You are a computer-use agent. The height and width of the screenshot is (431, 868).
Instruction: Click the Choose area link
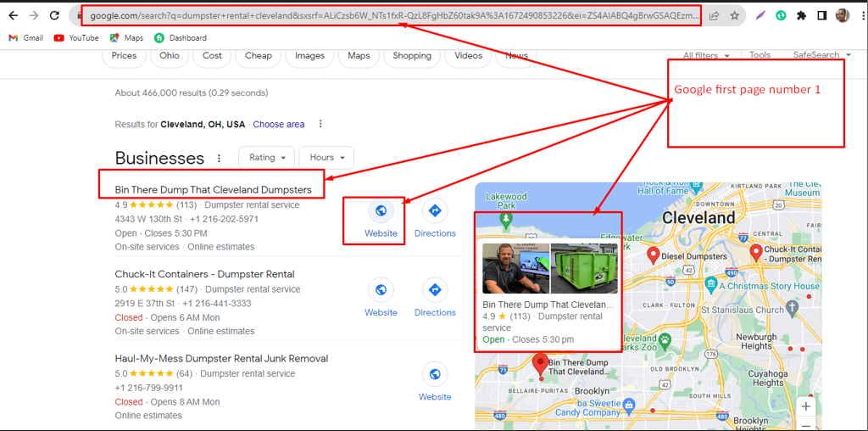(x=278, y=124)
